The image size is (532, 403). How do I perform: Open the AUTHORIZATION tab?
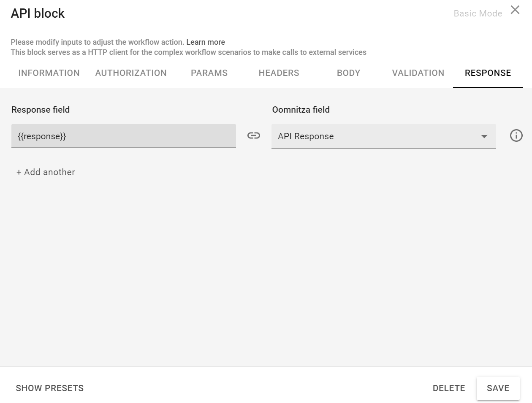click(131, 73)
